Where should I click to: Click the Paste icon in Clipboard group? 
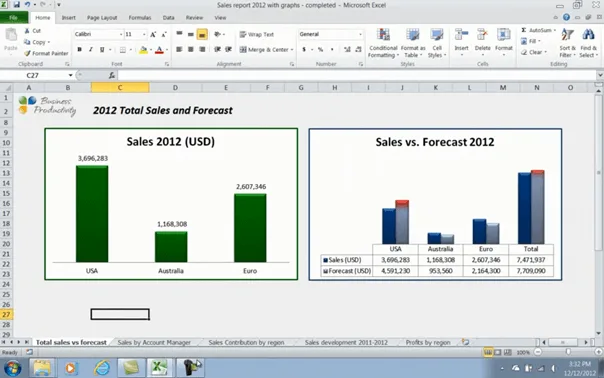(11, 35)
